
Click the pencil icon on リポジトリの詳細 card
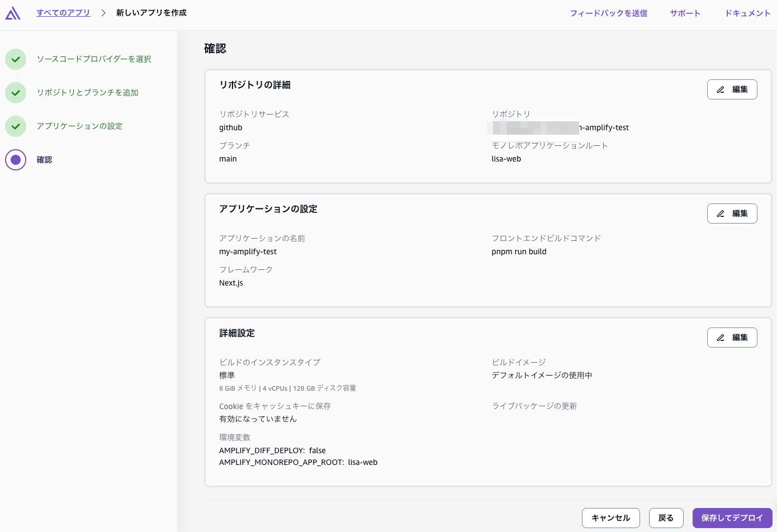(x=721, y=89)
